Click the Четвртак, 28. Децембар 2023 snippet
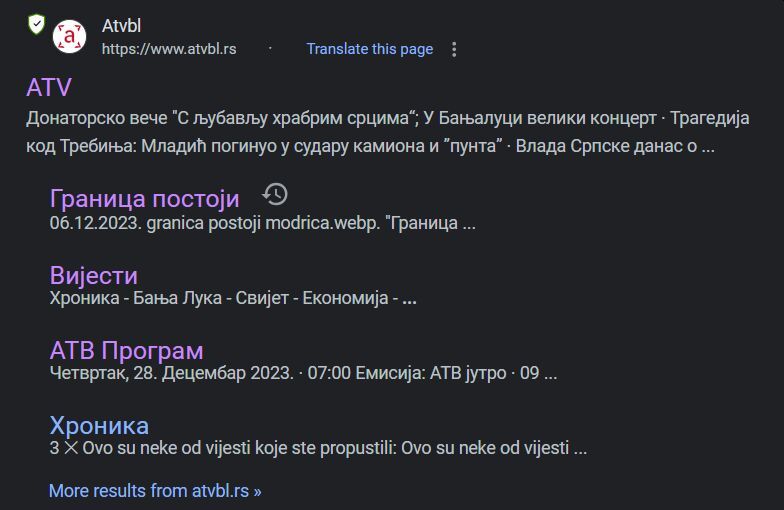Viewport: 784px width, 510px height. (303, 373)
